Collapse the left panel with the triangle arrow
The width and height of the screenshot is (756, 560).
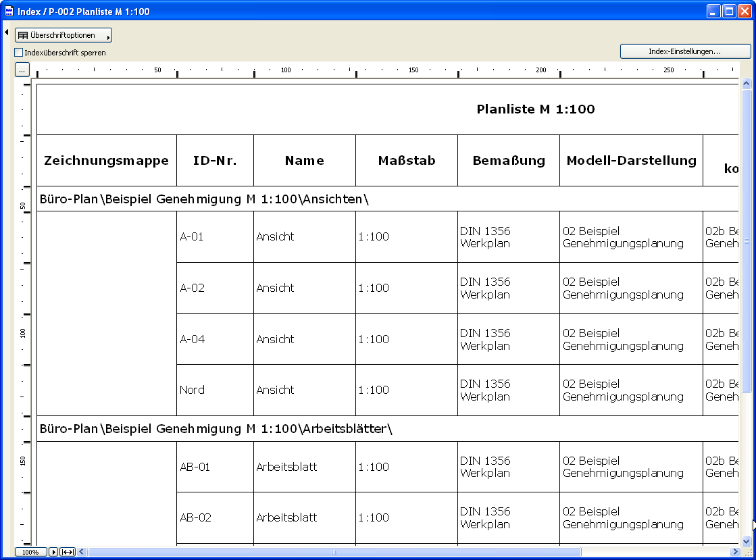click(6, 32)
